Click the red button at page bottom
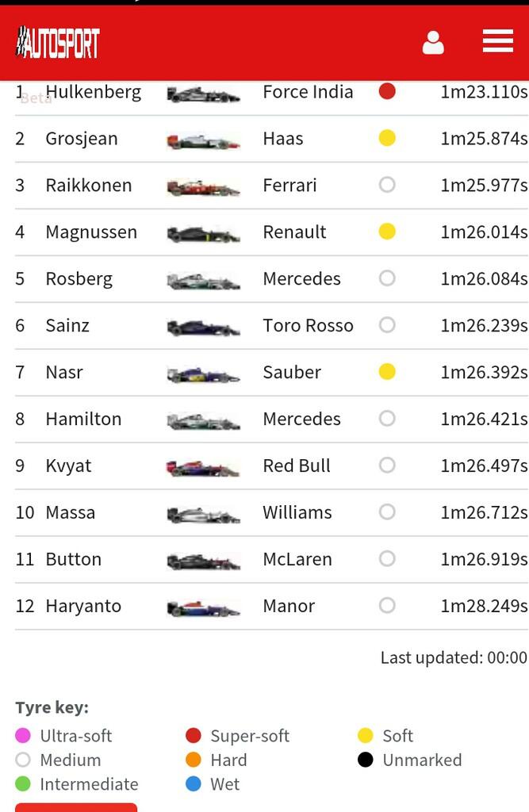This screenshot has width=529, height=812. [x=76, y=807]
